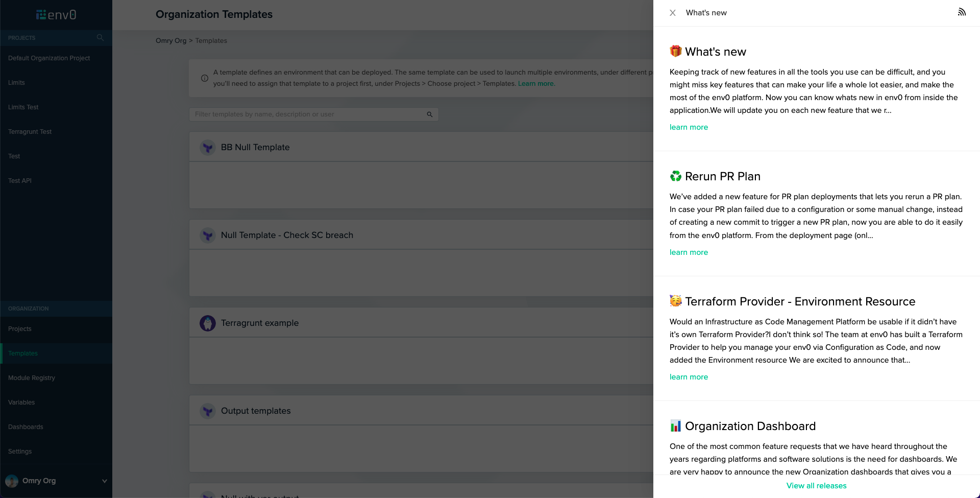Open Default Organization Project

[x=49, y=58]
